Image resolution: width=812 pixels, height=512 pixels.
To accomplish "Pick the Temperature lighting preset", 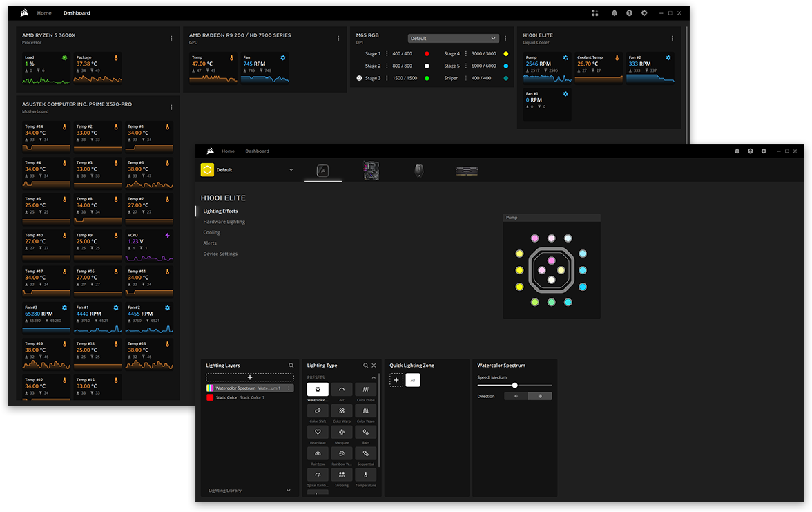I will tap(366, 474).
